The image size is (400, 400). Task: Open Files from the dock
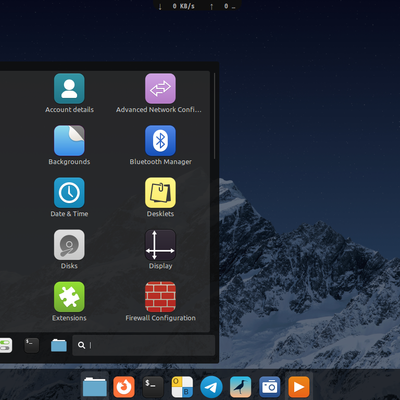pyautogui.click(x=95, y=387)
